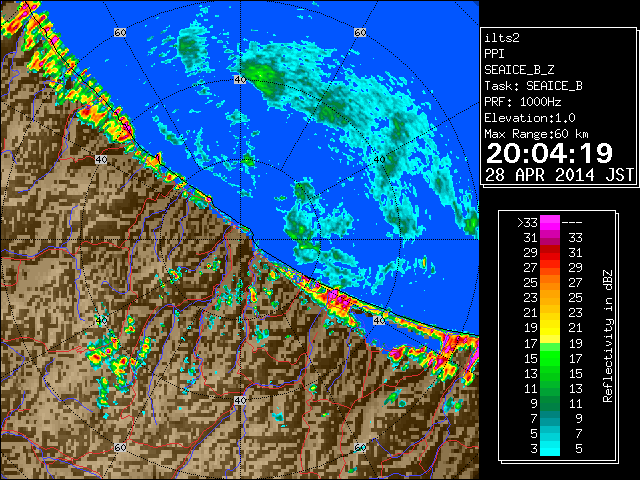Click the radar name text "ilts2"
This screenshot has height=480, width=640.
[x=502, y=38]
